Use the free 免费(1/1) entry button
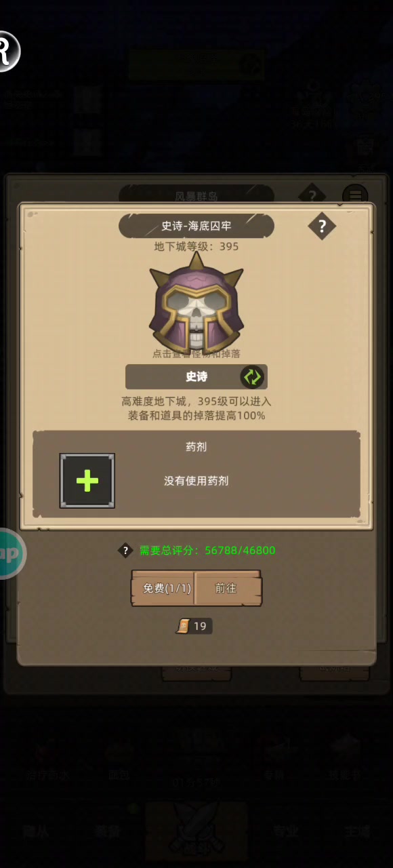Image resolution: width=393 pixels, height=868 pixels. (163, 588)
